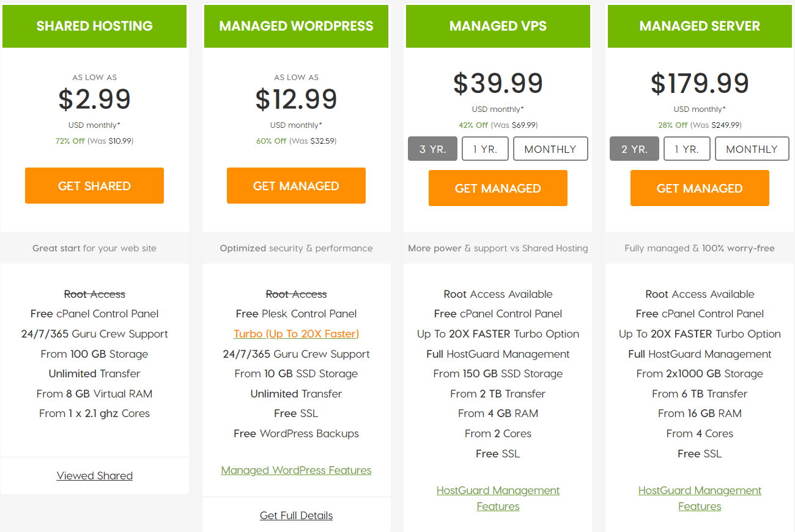Click 'Full HostGuard Management' under Managed Server
795x532 pixels.
(700, 354)
